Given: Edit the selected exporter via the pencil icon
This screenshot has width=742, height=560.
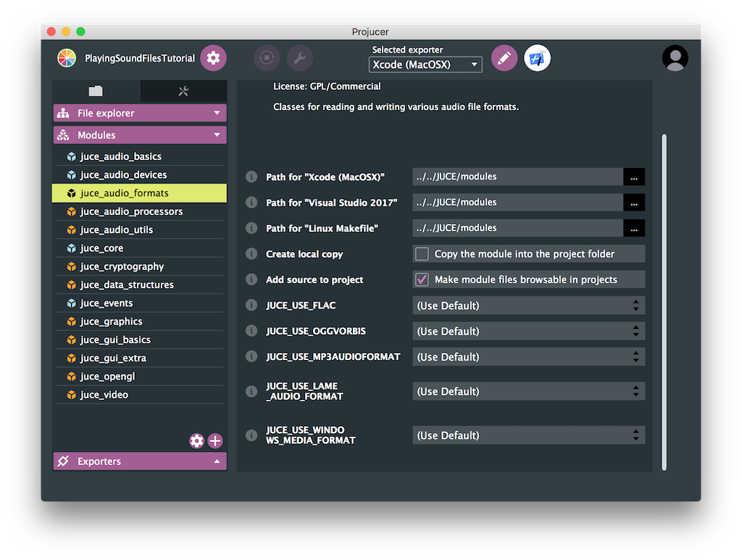Looking at the screenshot, I should (504, 57).
